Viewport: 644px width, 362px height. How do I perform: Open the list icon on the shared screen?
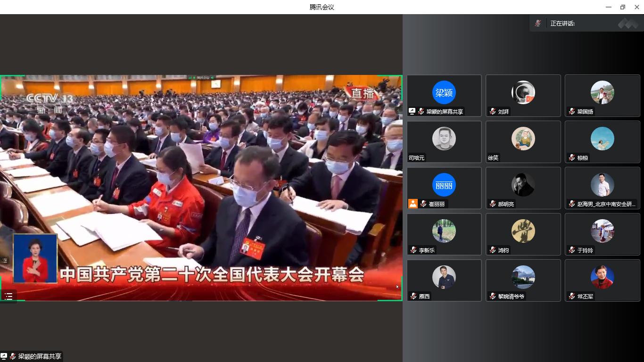pyautogui.click(x=8, y=296)
